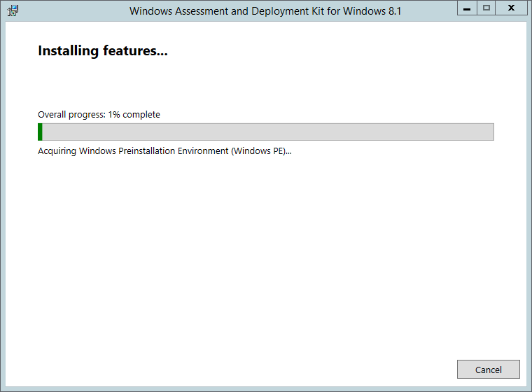This screenshot has height=392, width=532.
Task: Open the installer icon system menu
Action: (x=13, y=10)
